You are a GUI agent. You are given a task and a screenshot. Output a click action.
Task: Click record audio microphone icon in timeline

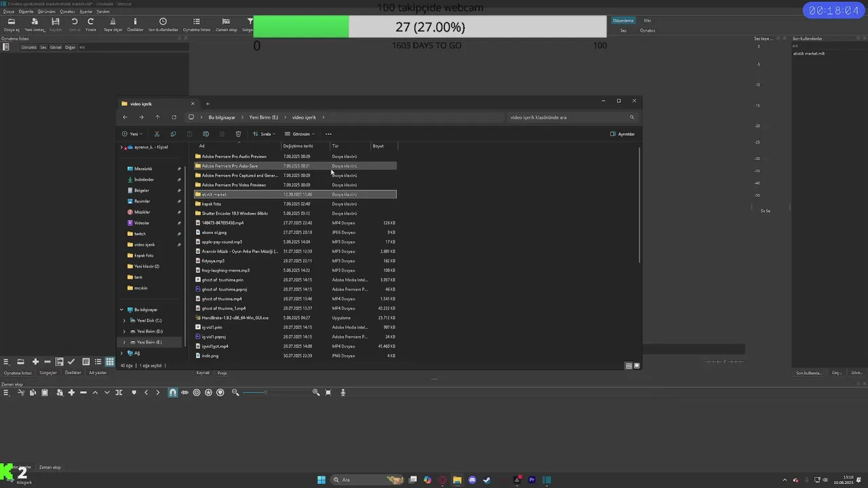coord(343,392)
